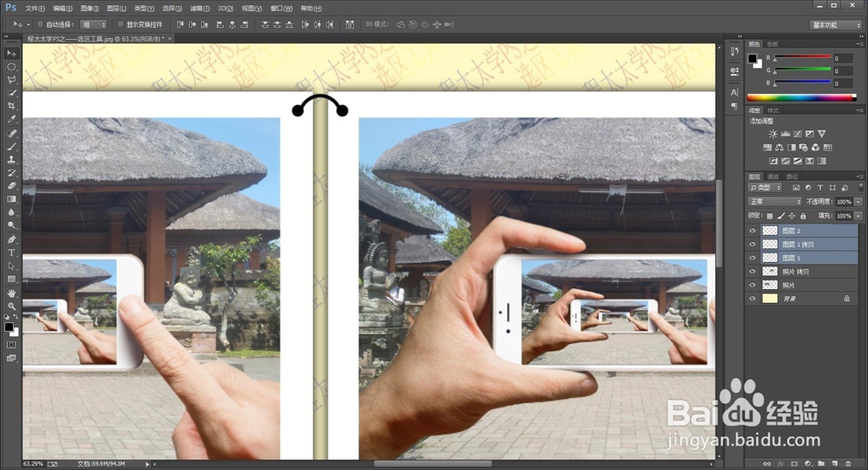Select the Zoom tool
Screen dimensions: 868x470
coord(11,306)
